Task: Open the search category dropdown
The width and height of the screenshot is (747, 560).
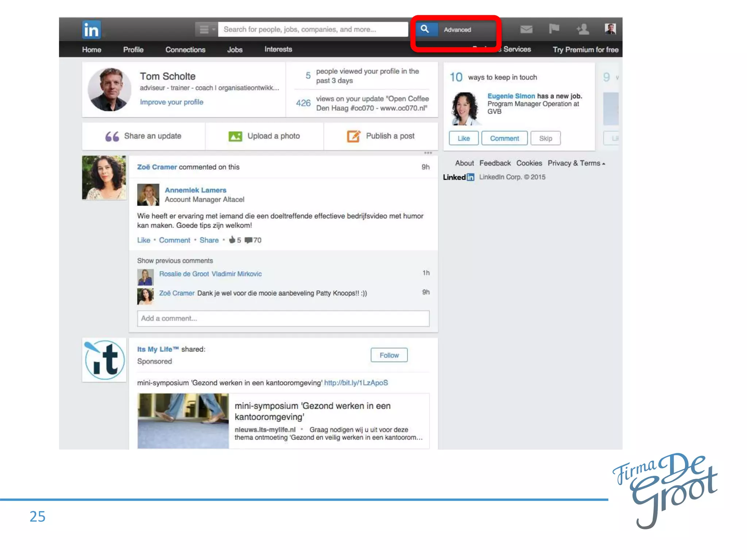Action: (206, 29)
